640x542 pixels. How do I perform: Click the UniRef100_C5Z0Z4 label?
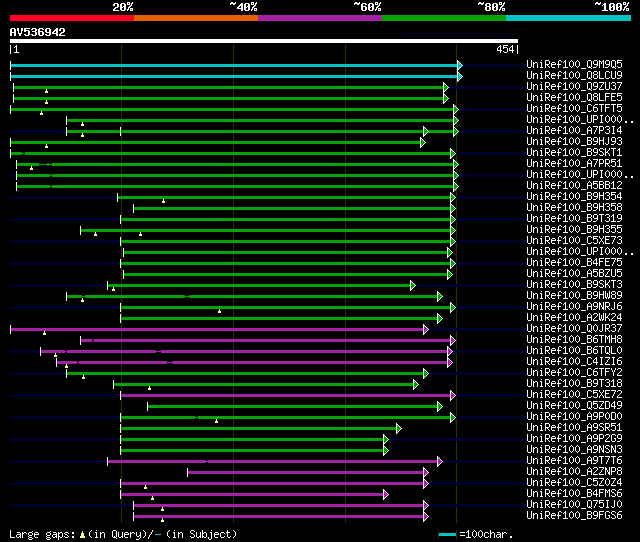(x=574, y=483)
